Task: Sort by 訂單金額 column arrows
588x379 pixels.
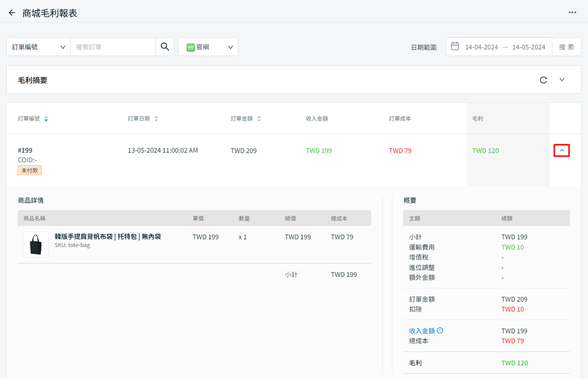Action: pyautogui.click(x=259, y=119)
